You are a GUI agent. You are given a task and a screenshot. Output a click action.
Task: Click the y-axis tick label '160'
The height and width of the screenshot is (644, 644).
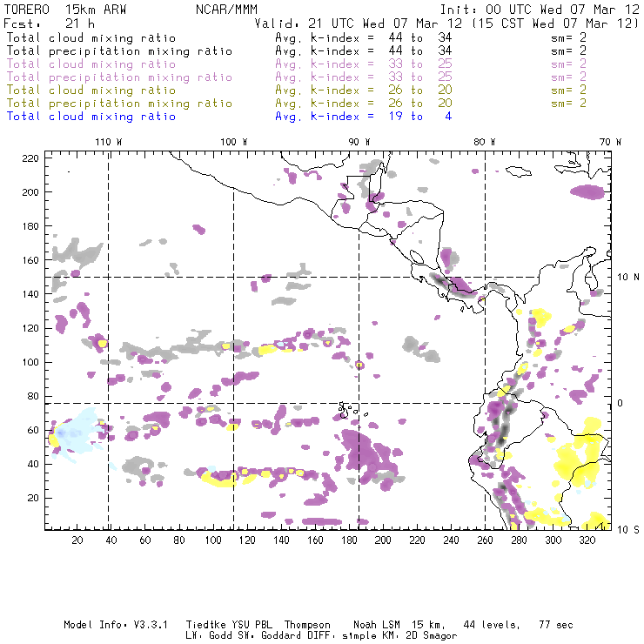tap(30, 260)
